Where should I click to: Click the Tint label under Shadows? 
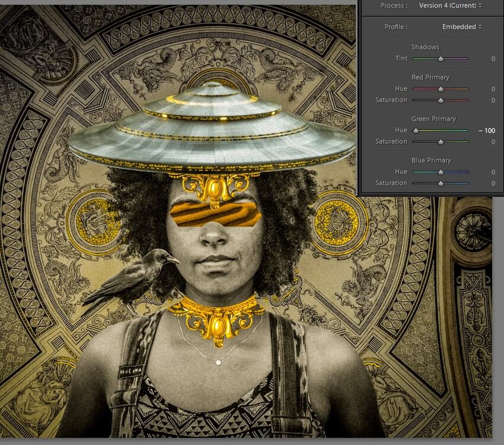tap(401, 58)
